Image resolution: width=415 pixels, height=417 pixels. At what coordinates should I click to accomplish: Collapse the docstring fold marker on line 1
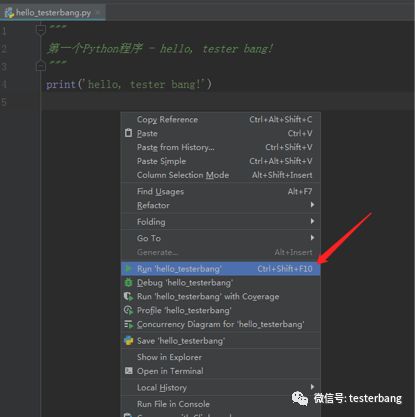[41, 30]
